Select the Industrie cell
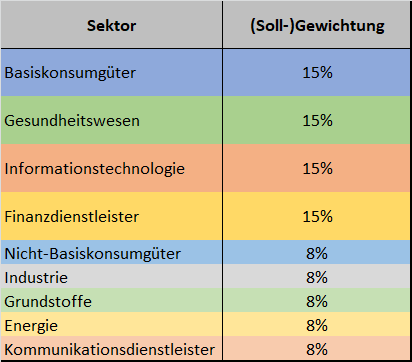Viewport: 412px width, 362px height. [x=111, y=277]
